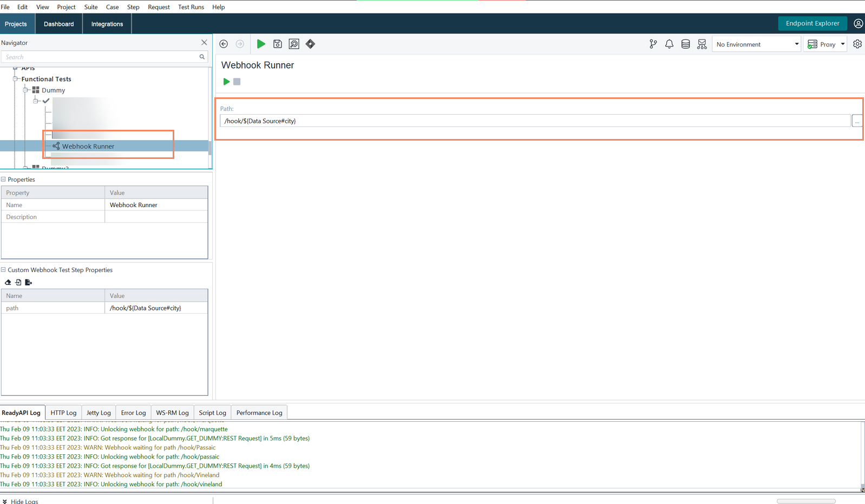Start the Webhook Runner with the small green play
This screenshot has width=865, height=504.
point(226,82)
